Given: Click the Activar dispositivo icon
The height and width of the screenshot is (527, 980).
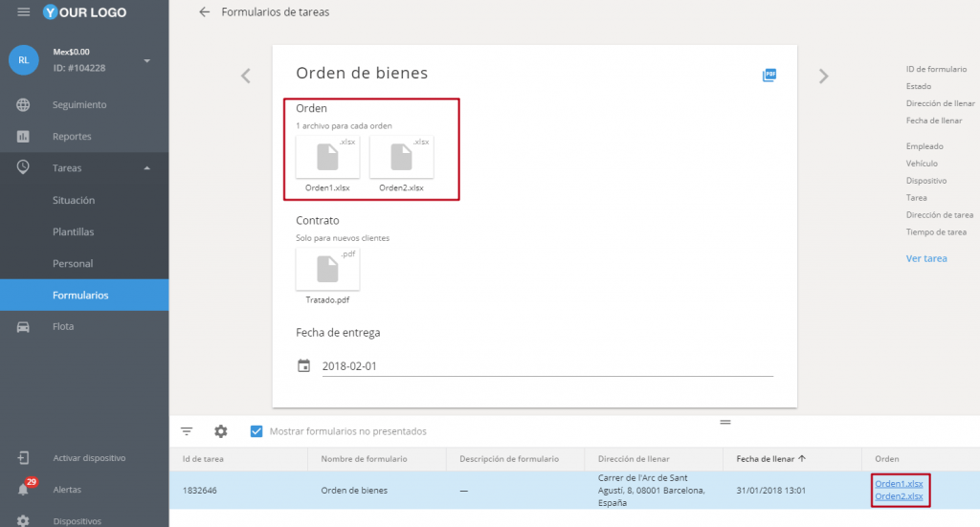Looking at the screenshot, I should pos(23,458).
